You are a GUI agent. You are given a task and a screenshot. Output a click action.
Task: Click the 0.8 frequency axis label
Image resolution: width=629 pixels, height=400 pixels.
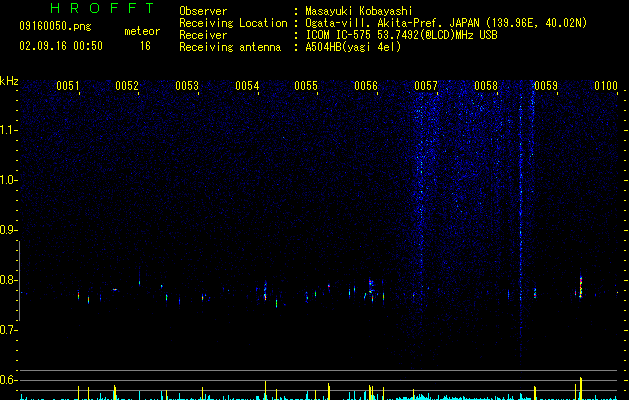[x=8, y=280]
